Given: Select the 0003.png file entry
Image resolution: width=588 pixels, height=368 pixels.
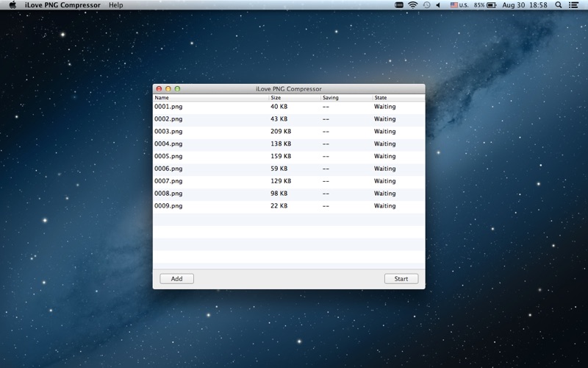Looking at the screenshot, I should point(288,132).
